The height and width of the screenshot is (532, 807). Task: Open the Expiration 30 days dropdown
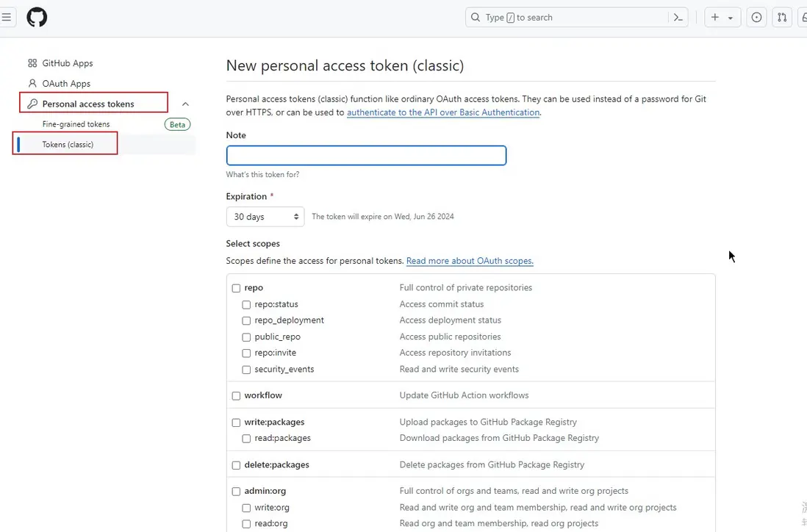(265, 217)
